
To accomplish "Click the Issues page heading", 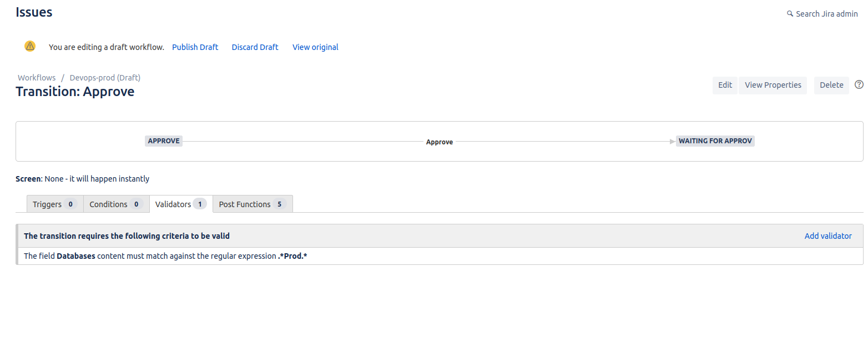I will click(34, 12).
